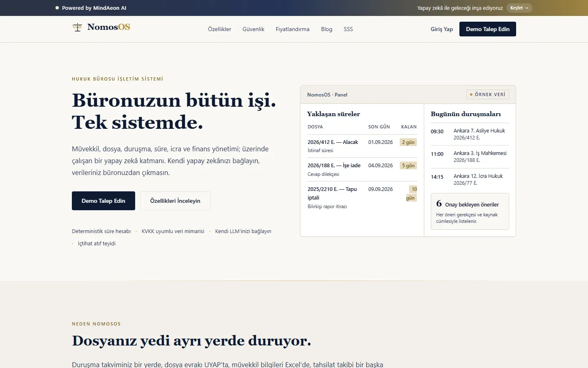
Task: Go to the Güvenlik nav item
Action: click(x=254, y=29)
